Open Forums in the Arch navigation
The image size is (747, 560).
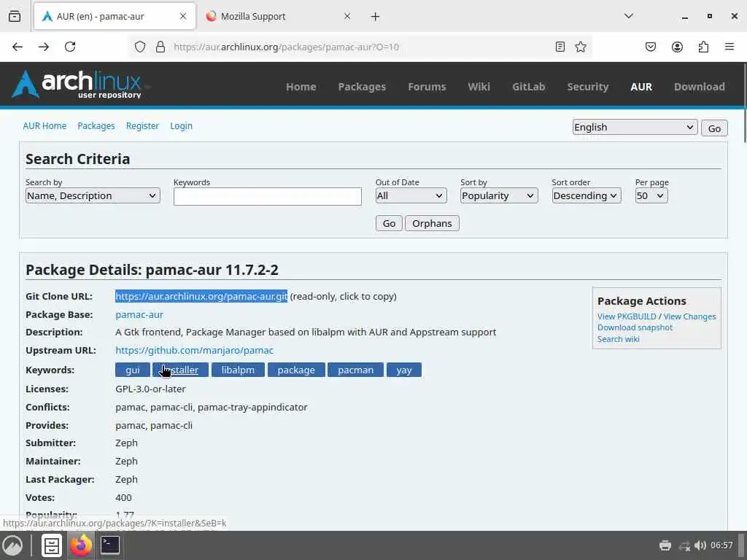(427, 87)
